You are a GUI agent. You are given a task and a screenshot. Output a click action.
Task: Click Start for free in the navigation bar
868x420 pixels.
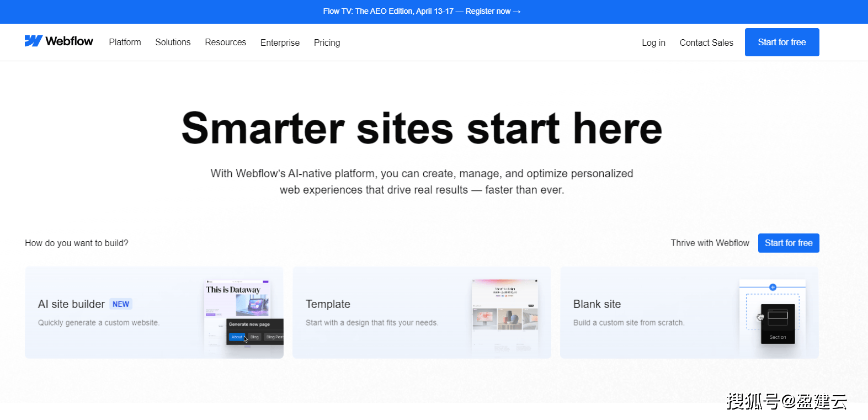(x=782, y=42)
